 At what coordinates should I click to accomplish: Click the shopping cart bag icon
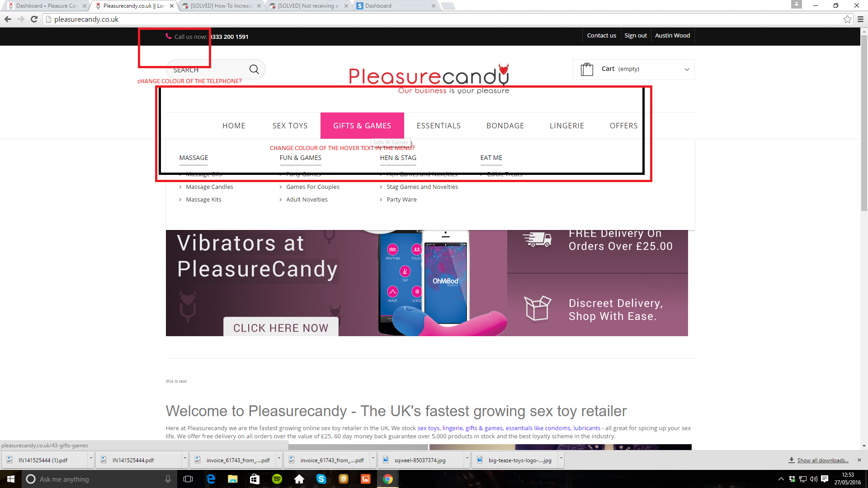[x=587, y=69]
